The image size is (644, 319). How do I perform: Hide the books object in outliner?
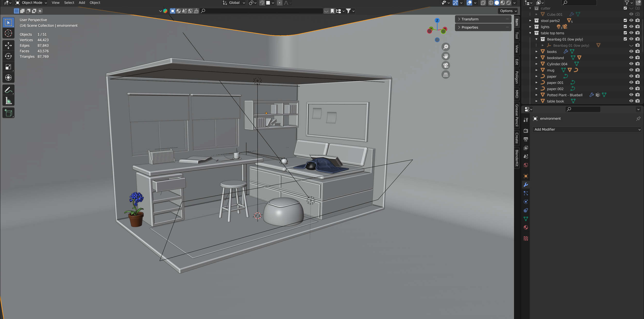(x=631, y=51)
